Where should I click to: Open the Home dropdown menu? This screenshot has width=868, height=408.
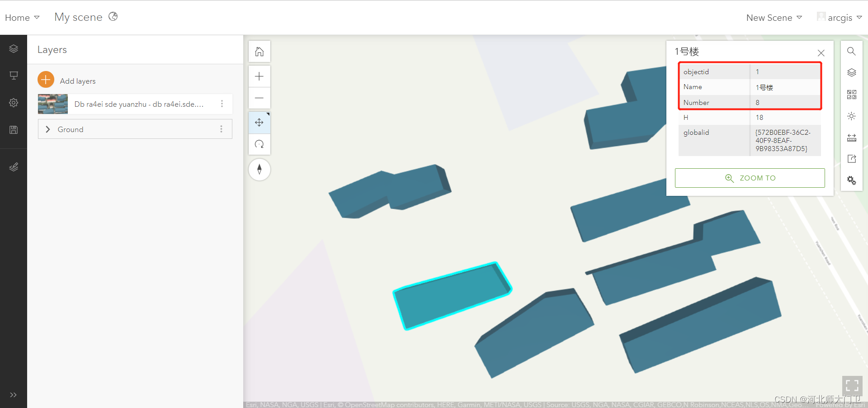(x=22, y=18)
